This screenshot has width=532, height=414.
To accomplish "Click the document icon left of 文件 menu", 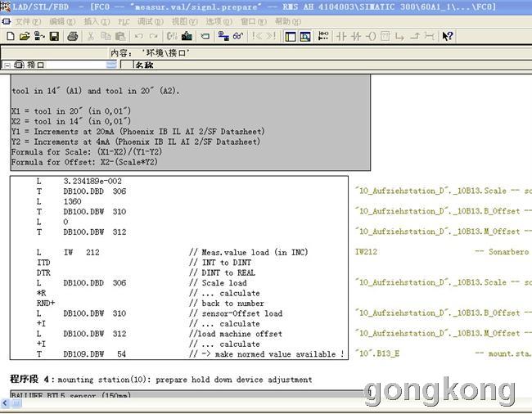I will [6, 22].
